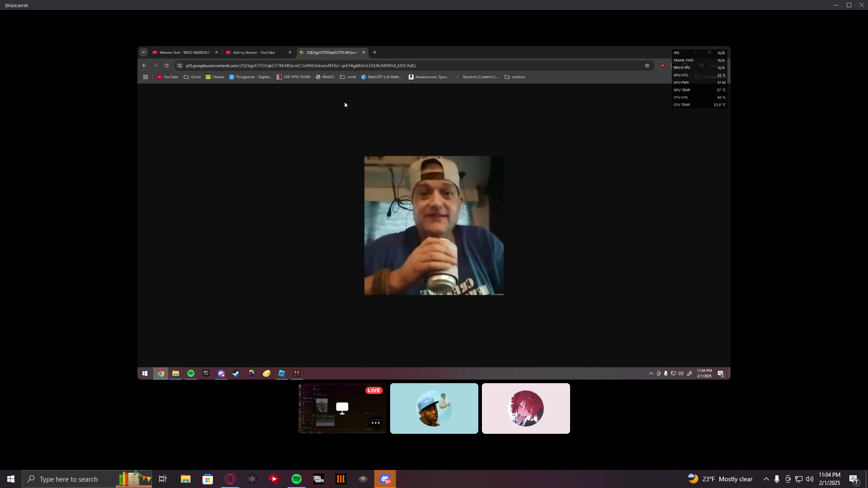Image resolution: width=868 pixels, height=488 pixels.
Task: Select the red-haired anime avatar participant tile
Action: pyautogui.click(x=526, y=408)
